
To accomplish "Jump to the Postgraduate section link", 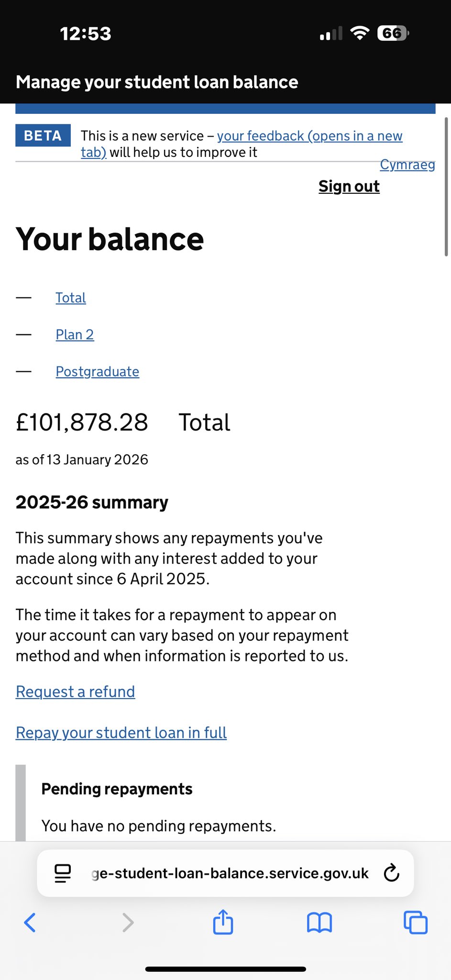I will point(97,371).
